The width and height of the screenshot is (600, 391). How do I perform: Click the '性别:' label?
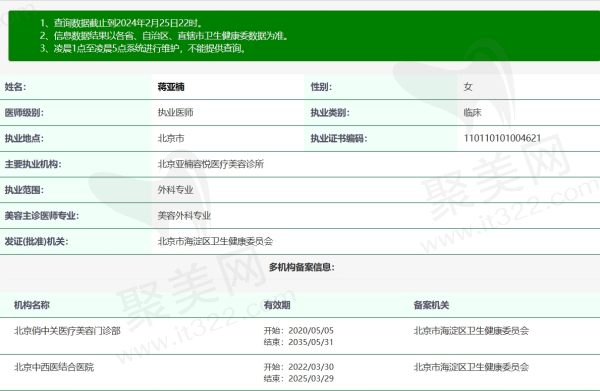(x=321, y=87)
